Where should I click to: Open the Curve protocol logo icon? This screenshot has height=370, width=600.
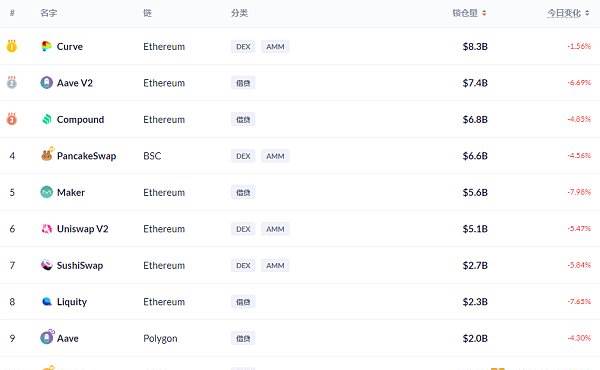46,46
